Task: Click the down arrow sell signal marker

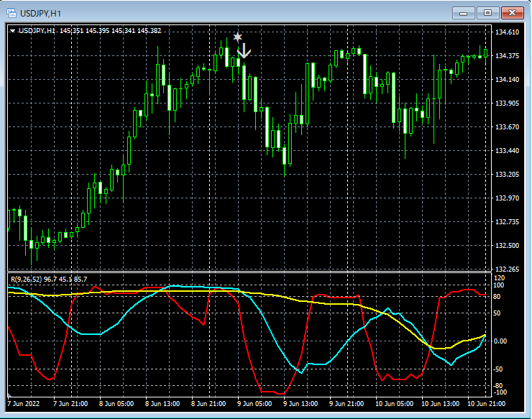Action: pos(244,51)
